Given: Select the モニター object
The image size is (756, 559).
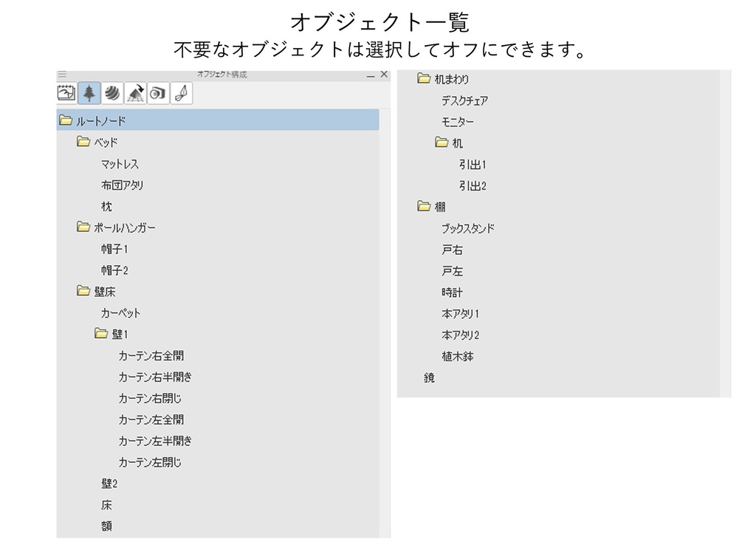Looking at the screenshot, I should click(x=457, y=121).
